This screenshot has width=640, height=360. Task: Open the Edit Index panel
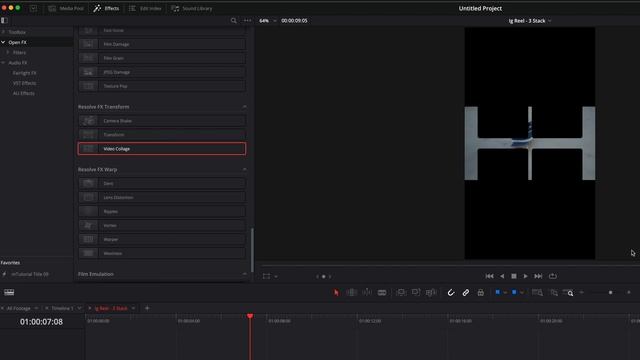click(145, 8)
